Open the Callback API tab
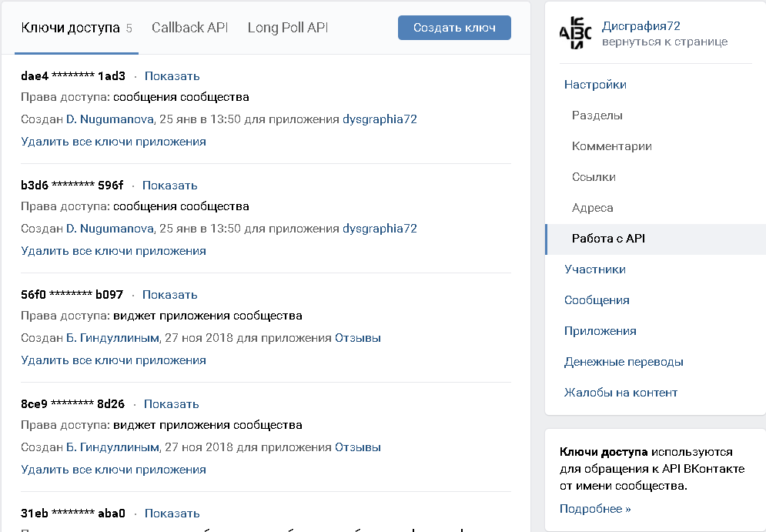Image resolution: width=766 pixels, height=532 pixels. pos(189,28)
